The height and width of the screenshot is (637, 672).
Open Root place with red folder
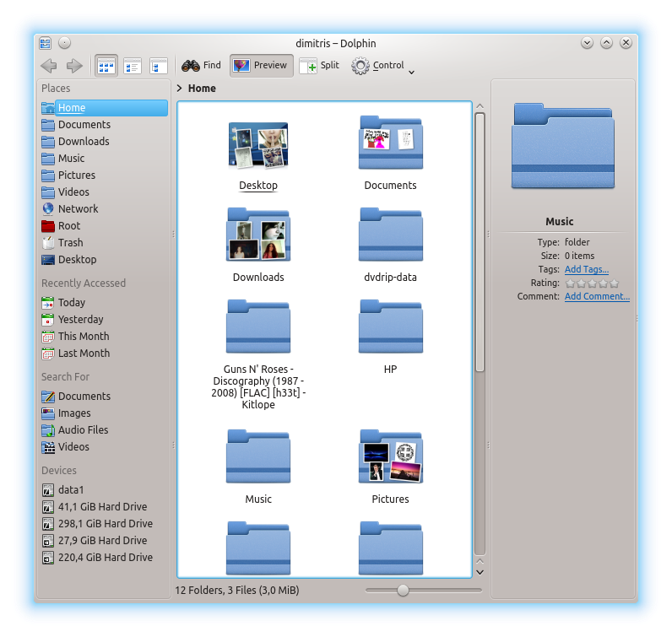(x=104, y=226)
